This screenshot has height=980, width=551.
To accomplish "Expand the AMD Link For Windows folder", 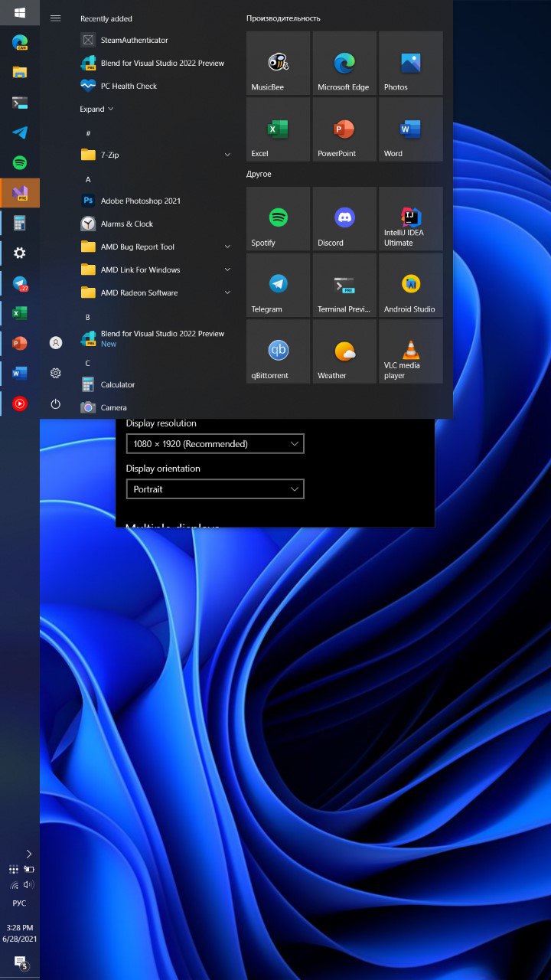I will (x=156, y=269).
